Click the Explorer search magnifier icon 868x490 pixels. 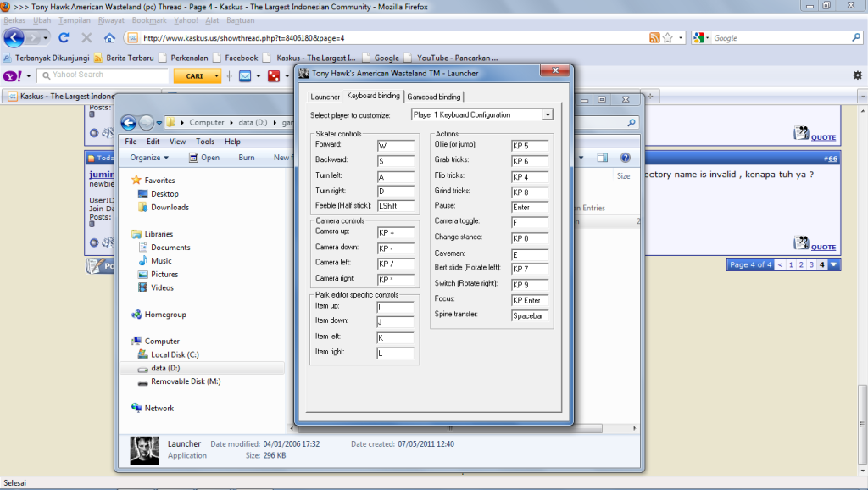point(631,122)
